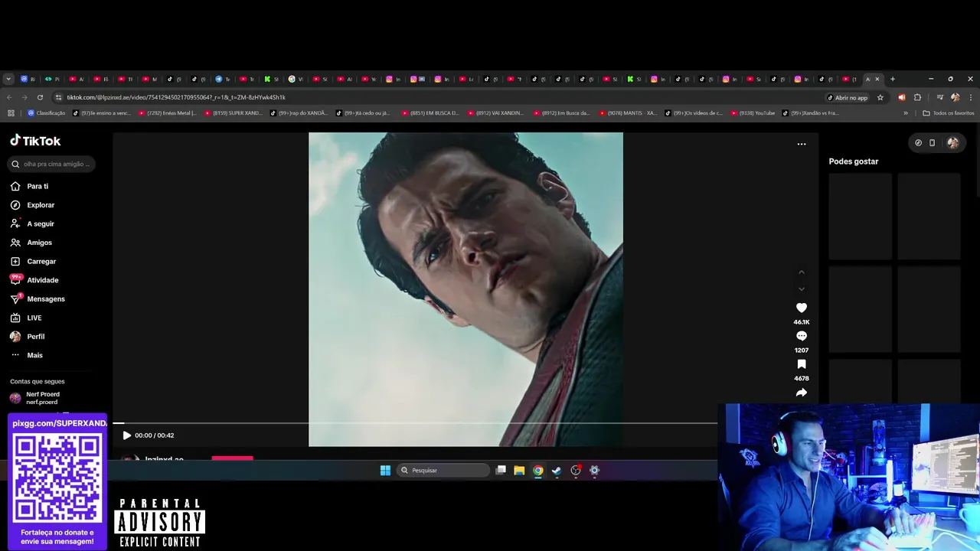980x551 pixels.
Task: Click the video progress bar
Action: (x=415, y=422)
